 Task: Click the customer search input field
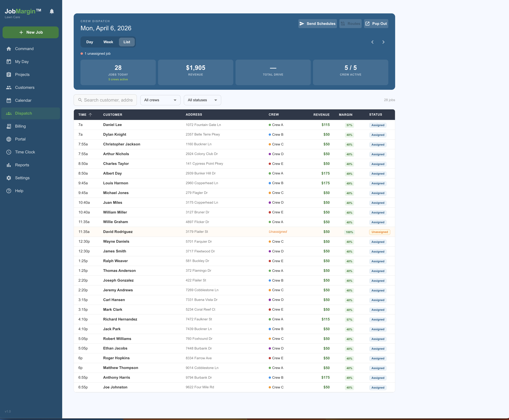click(x=105, y=100)
